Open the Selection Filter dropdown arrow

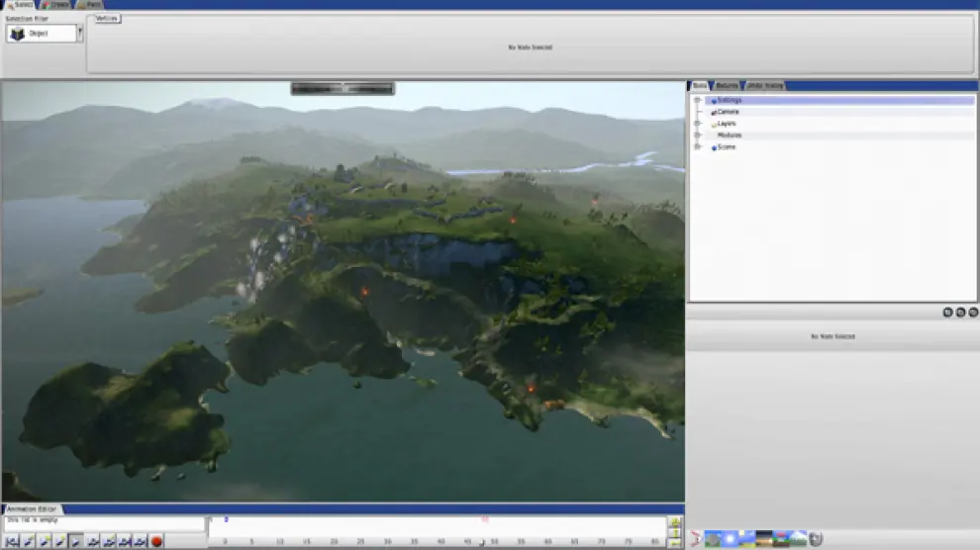tap(80, 34)
